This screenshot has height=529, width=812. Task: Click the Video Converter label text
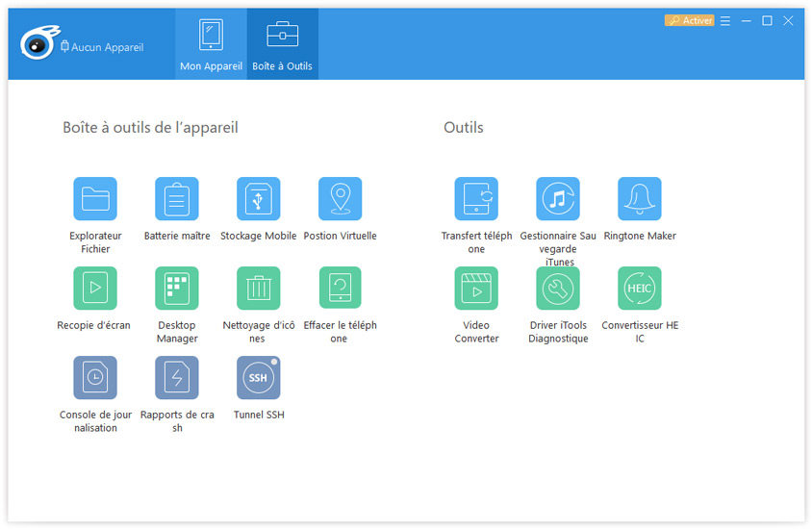click(476, 332)
